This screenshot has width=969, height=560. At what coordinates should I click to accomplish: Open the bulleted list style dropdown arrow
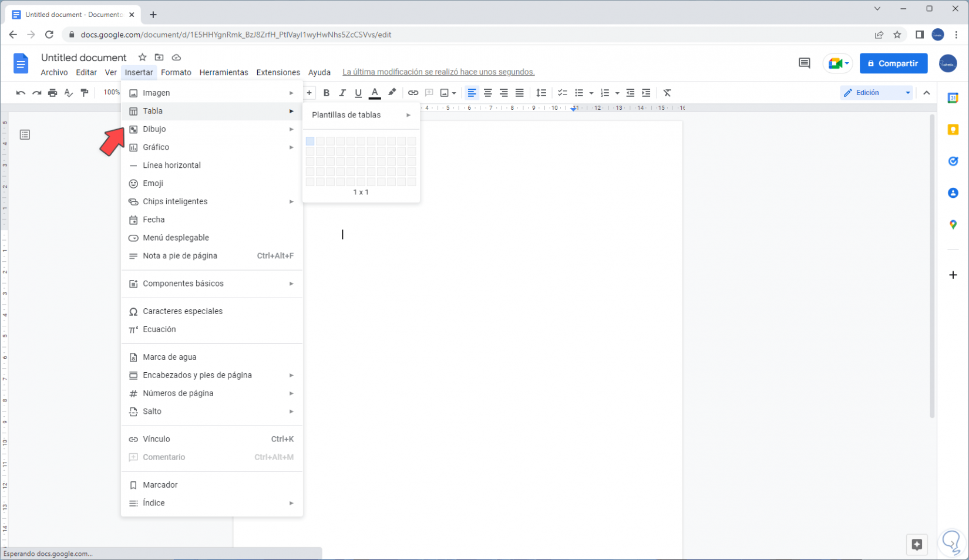point(591,93)
